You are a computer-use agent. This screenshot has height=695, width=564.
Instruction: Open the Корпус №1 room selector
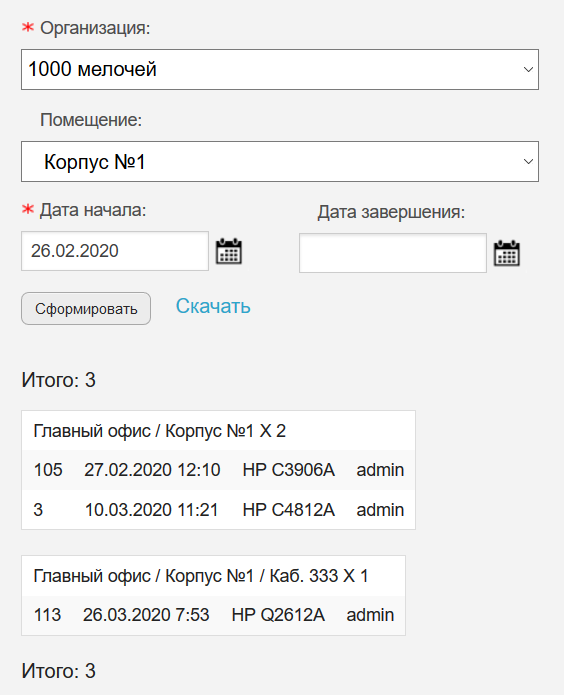[280, 161]
